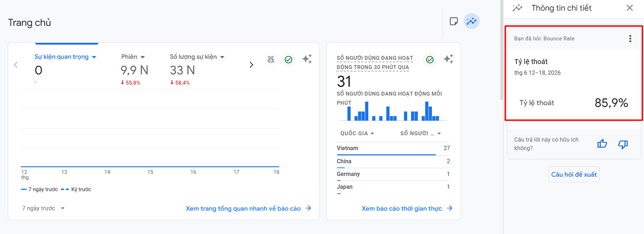The width and height of the screenshot is (644, 234).
Task: Click the day 15 label on chart axis
Action: (150, 172)
